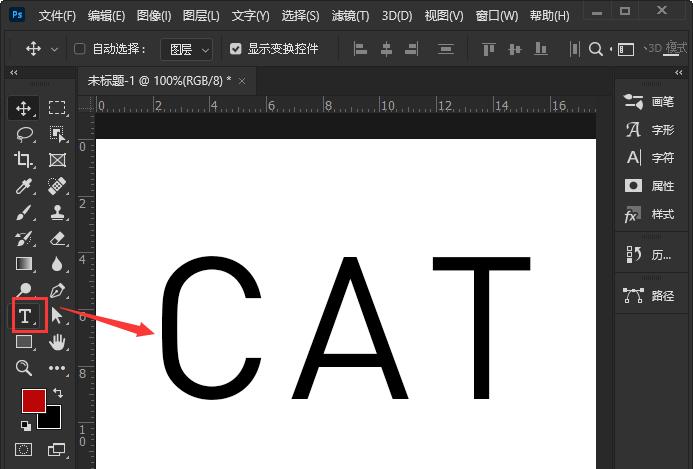Uncheck 显示变换控件 checkbox
Screen dimensions: 693x469
click(236, 49)
